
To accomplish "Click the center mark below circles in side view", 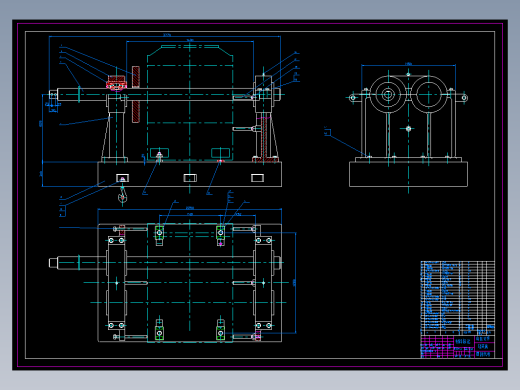I will (x=408, y=128).
